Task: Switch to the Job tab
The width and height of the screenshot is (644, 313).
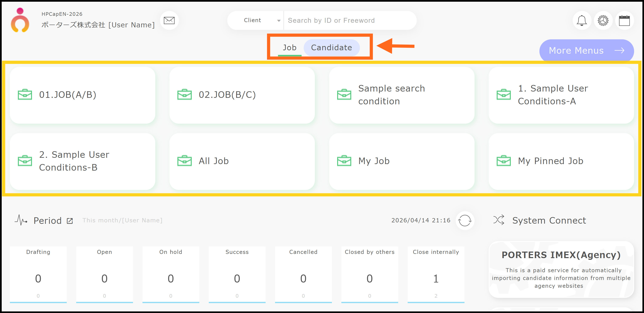Action: (290, 48)
